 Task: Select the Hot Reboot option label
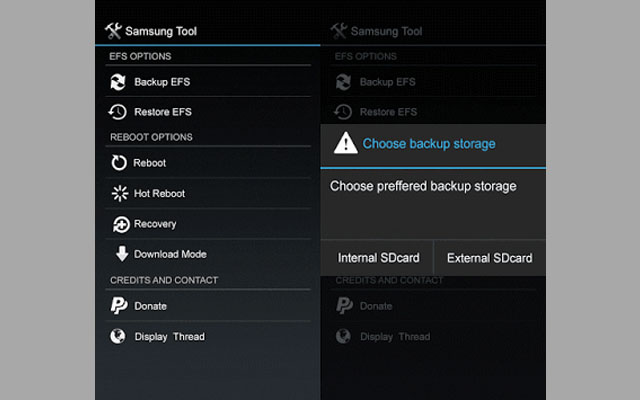160,193
